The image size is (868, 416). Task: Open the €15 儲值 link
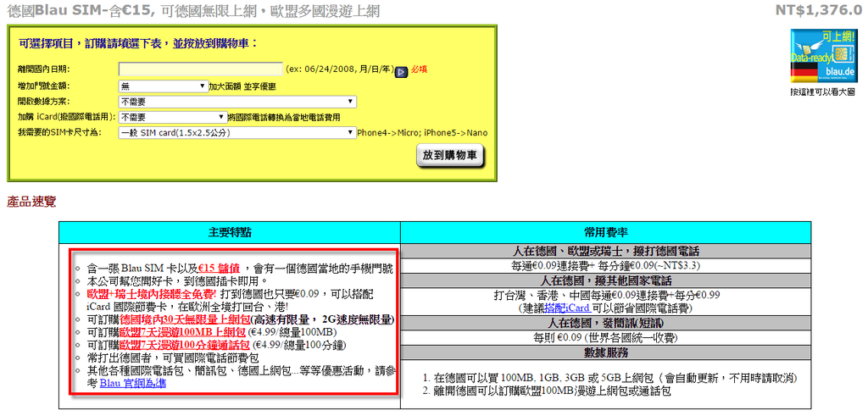point(221,269)
